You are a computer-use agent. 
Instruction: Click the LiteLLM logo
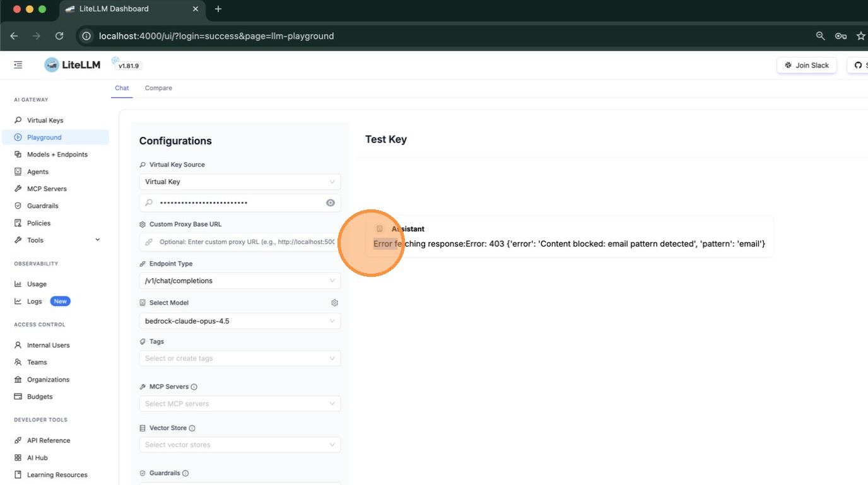[x=72, y=65]
